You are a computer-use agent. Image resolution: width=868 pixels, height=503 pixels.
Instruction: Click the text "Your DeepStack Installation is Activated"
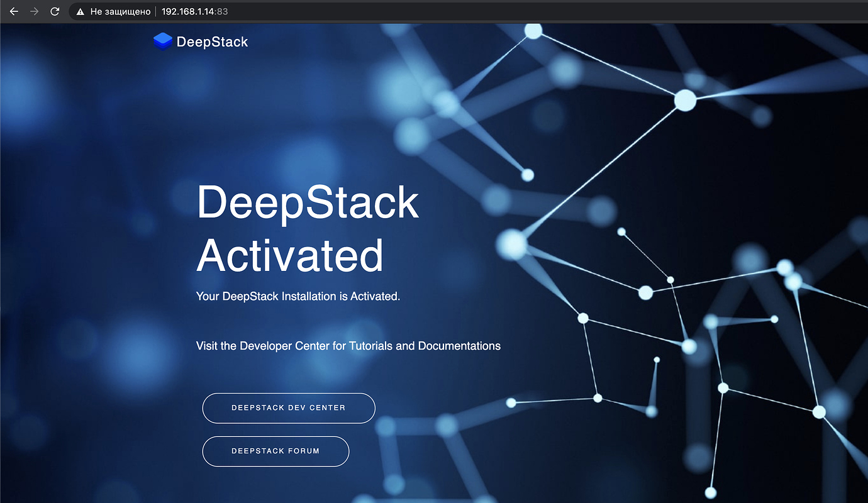298,296
